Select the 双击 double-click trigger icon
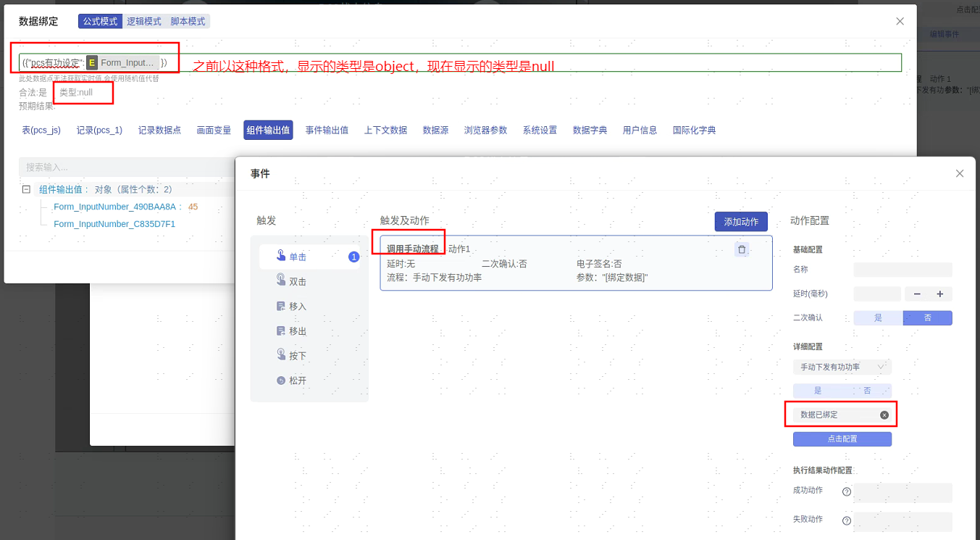 (281, 280)
